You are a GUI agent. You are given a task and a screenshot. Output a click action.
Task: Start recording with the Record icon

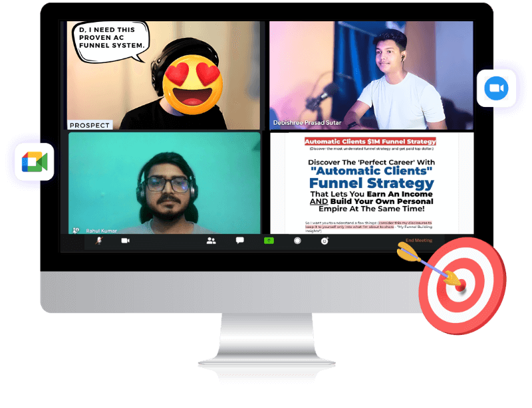pos(297,241)
